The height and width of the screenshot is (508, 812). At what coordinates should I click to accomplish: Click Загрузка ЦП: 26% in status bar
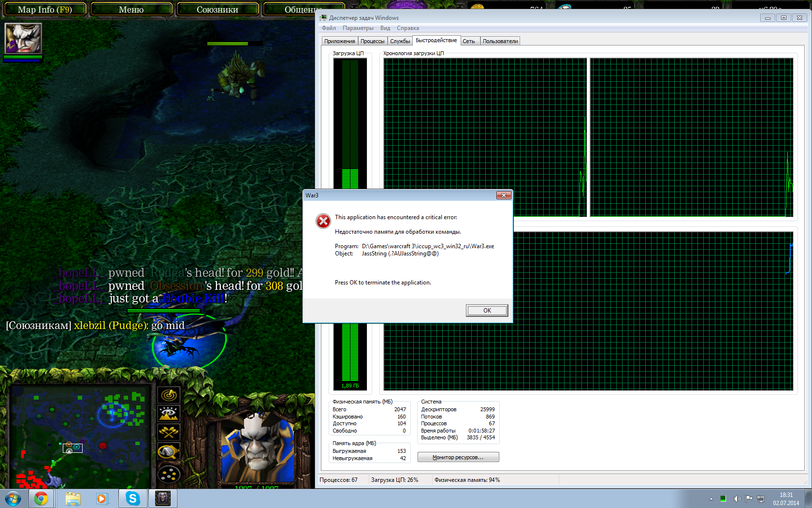(394, 480)
